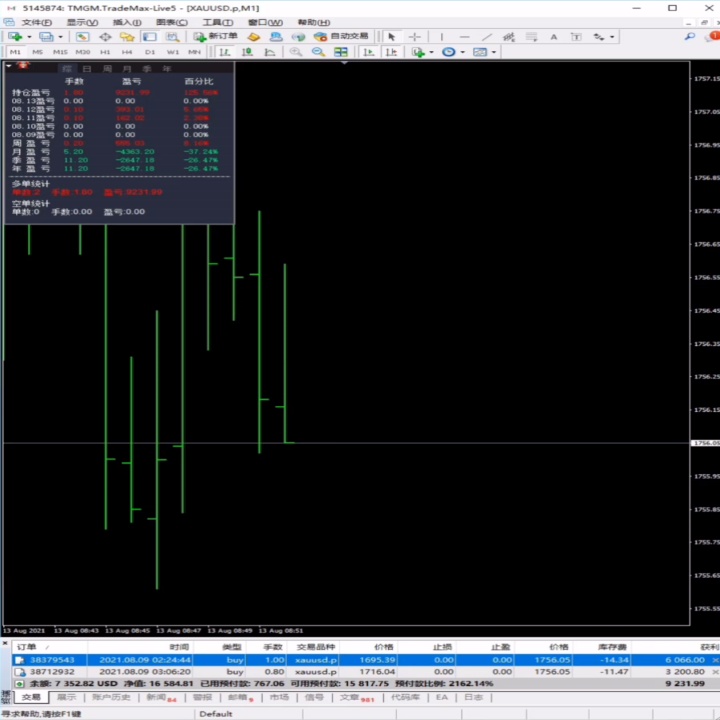
Task: Open the 图表(C) menu
Action: tap(172, 22)
